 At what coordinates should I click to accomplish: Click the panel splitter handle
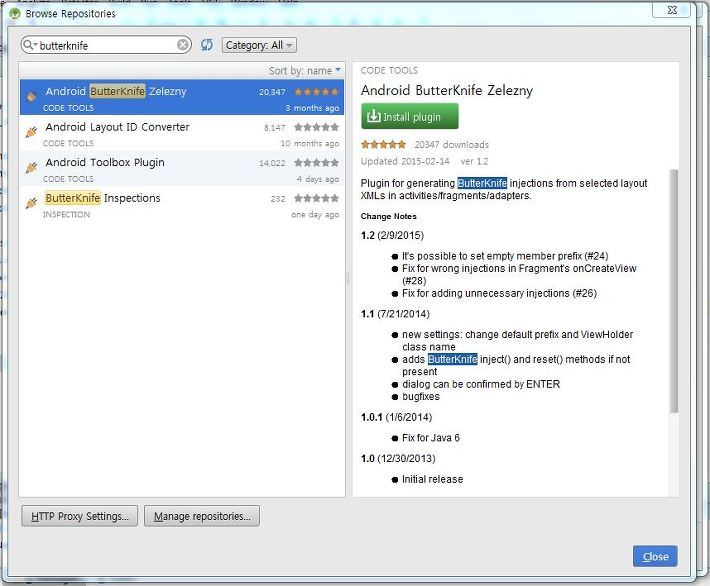(348, 279)
